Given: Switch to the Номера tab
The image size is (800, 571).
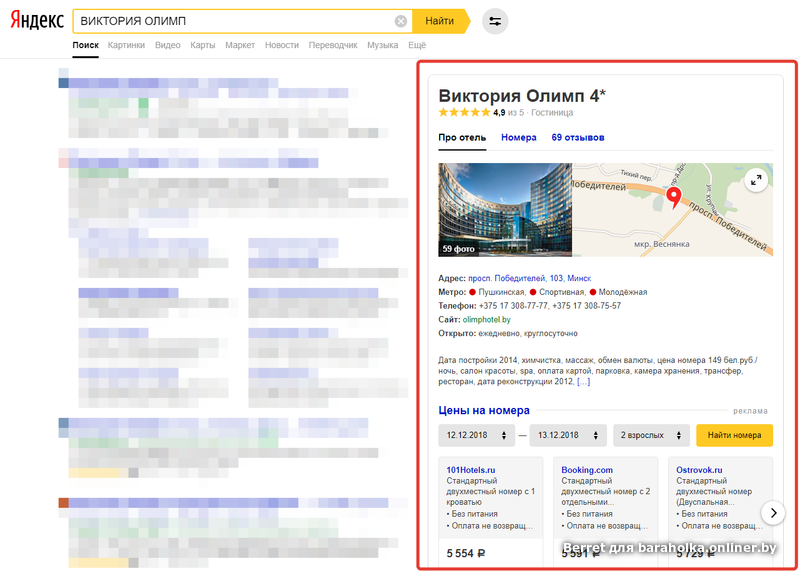Looking at the screenshot, I should [518, 138].
